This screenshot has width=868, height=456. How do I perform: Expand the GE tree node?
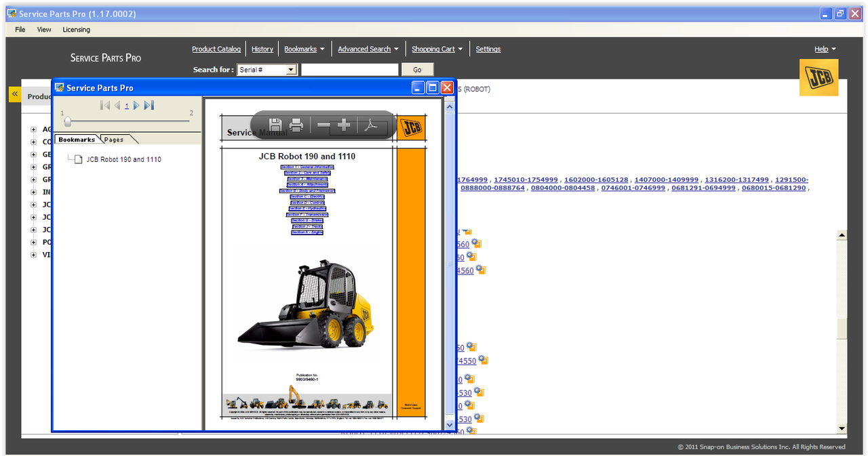click(x=33, y=154)
